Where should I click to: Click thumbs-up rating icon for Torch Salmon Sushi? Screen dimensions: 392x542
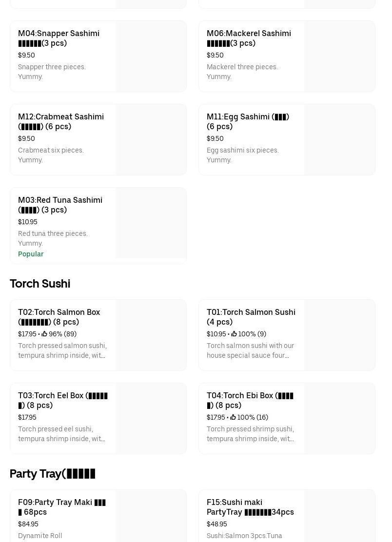(234, 334)
